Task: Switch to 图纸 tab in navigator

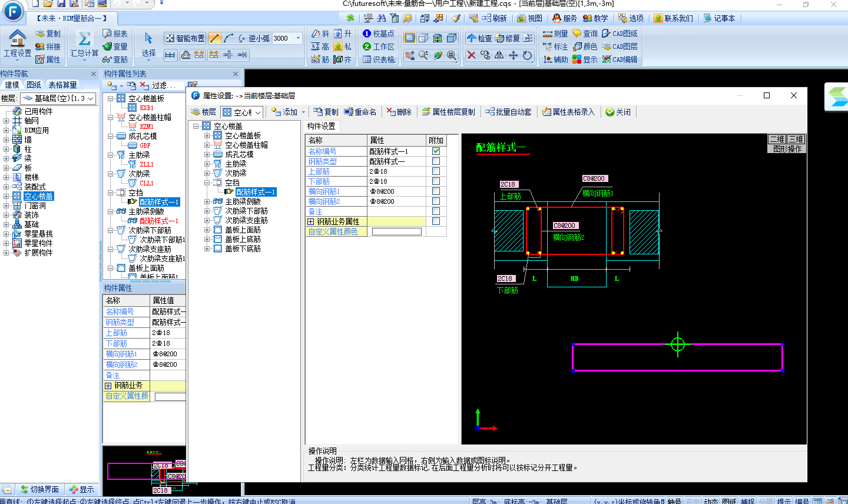Action: pos(34,85)
